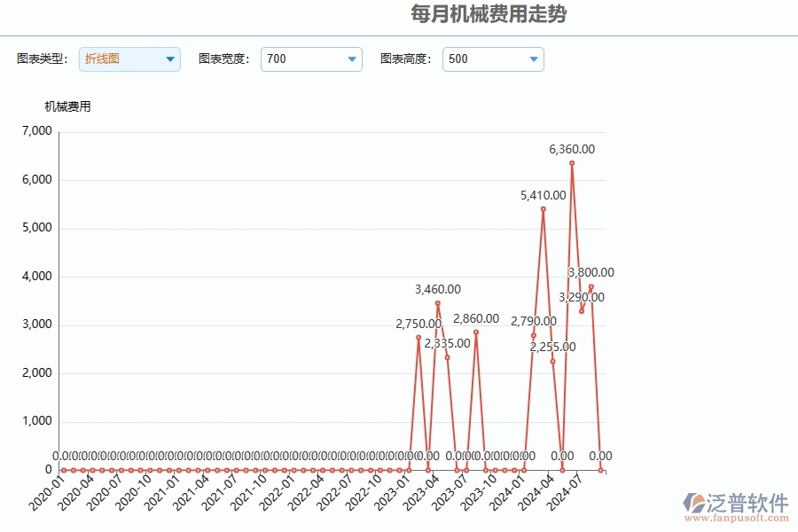The height and width of the screenshot is (532, 798).
Task: Click the data point labeled 5,410.00
Action: point(543,209)
